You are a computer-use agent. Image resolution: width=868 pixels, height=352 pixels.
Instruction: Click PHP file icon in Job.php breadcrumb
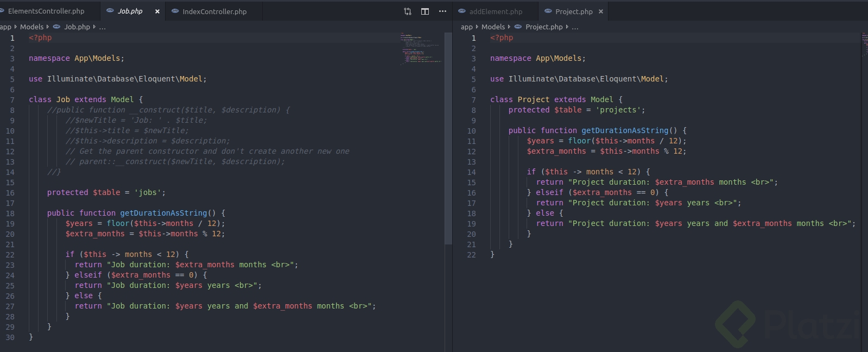pyautogui.click(x=56, y=27)
